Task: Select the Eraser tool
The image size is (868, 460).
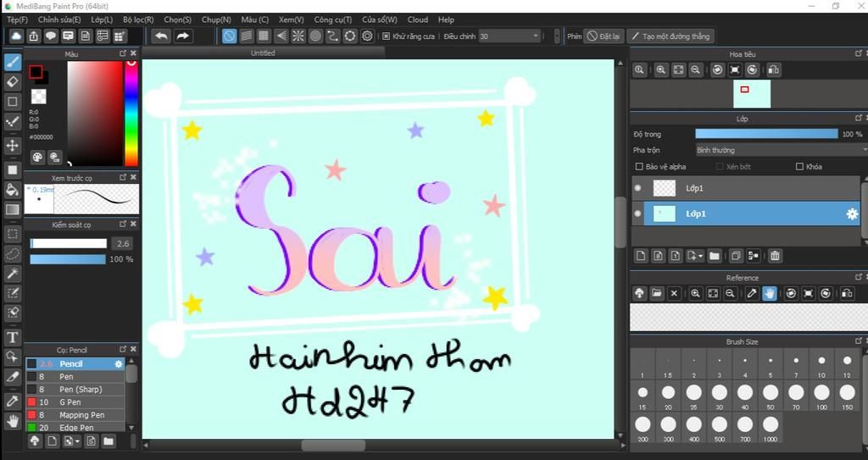Action: coord(13,82)
